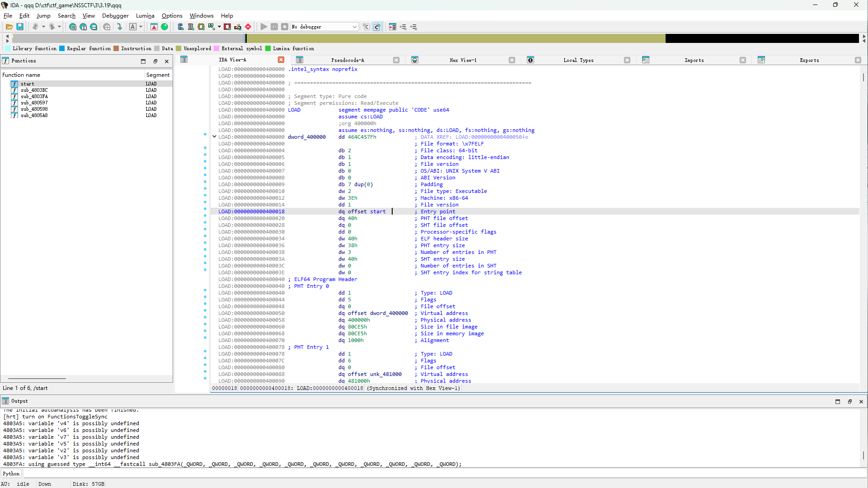
Task: Select sub_4803FA in the functions list
Action: click(x=34, y=96)
